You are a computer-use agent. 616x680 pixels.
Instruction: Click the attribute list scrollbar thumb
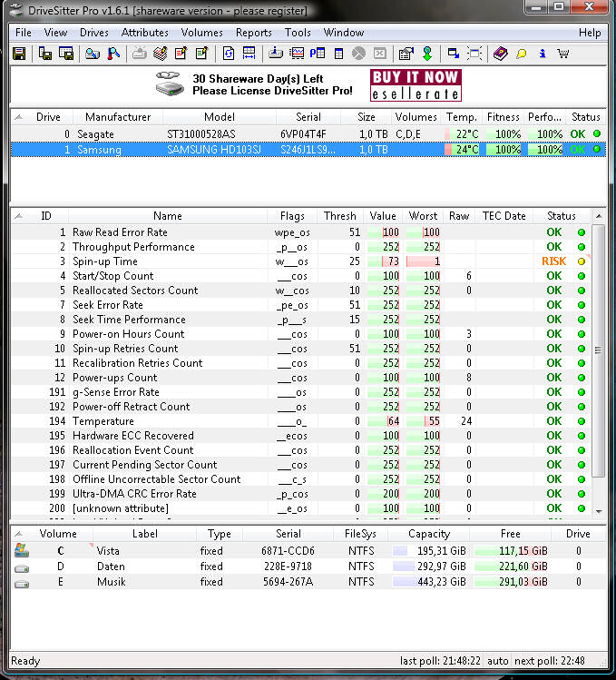point(599,350)
